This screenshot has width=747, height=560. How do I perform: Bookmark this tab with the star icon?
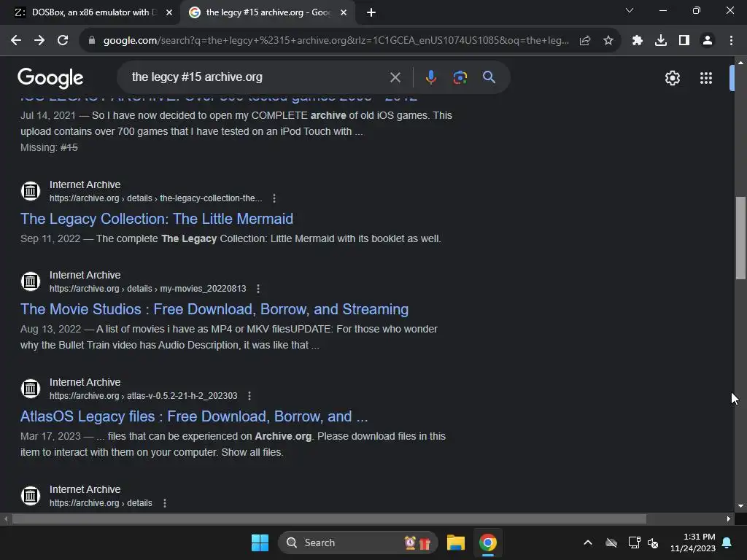coord(608,41)
